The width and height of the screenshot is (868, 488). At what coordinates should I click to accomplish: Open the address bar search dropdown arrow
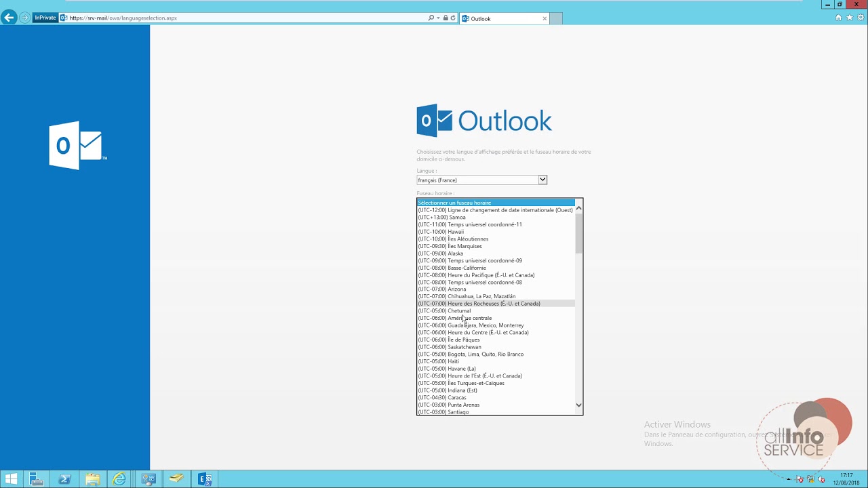click(x=438, y=18)
